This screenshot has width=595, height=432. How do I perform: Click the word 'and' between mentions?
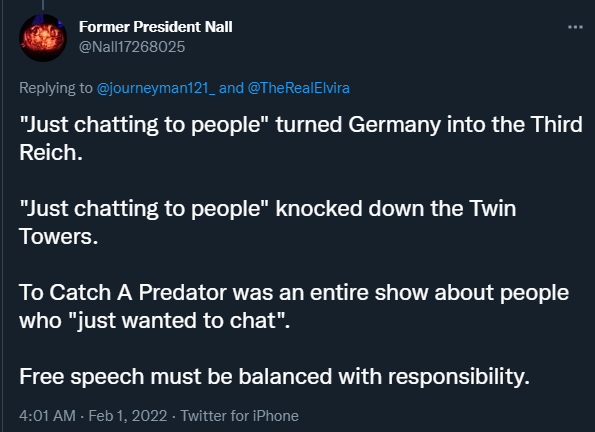point(231,88)
